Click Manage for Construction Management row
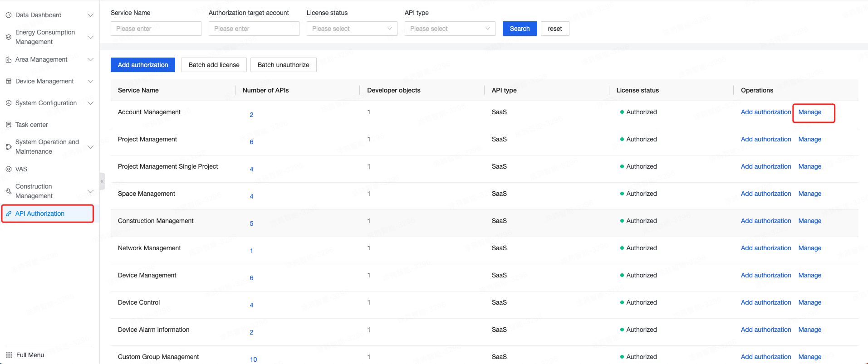 [810, 221]
